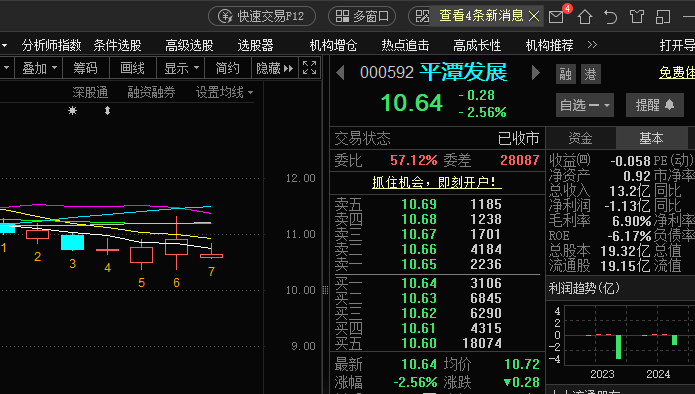Go to the home page icon
The image size is (695, 394).
(x=585, y=17)
